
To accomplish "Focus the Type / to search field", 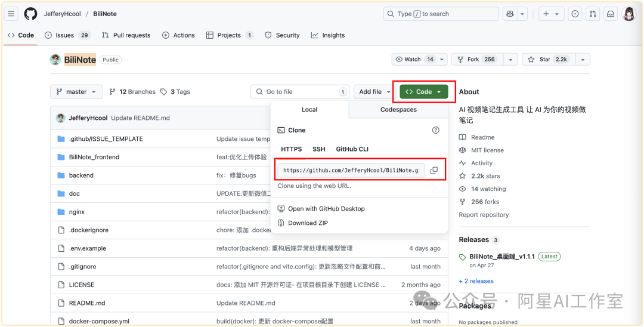I will (x=441, y=14).
